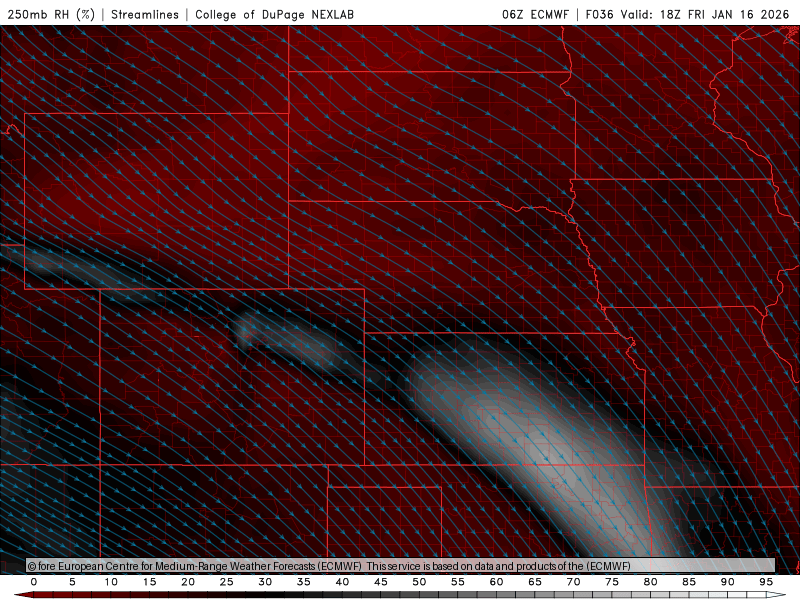Screen dimensions: 800x600
Task: Select the "Streamlines" label in header
Action: (x=145, y=14)
